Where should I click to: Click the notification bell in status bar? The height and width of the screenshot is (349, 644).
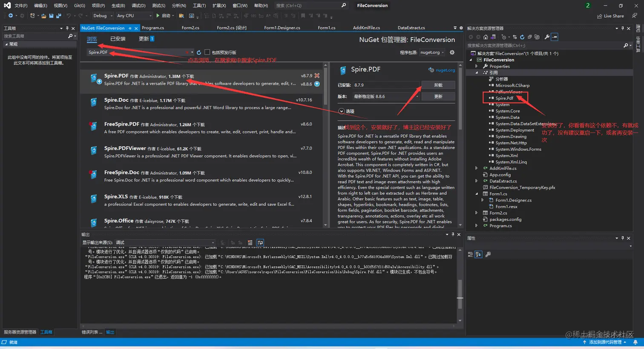coord(635,342)
